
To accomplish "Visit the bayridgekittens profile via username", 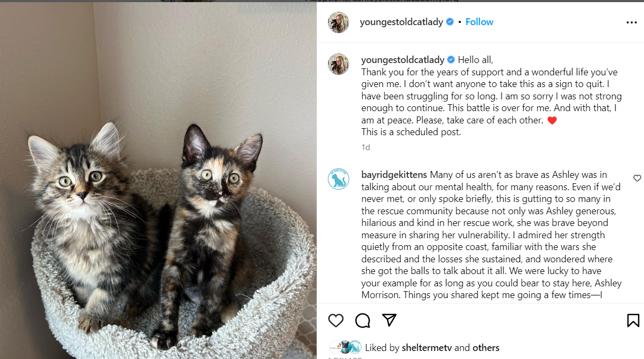I will [x=394, y=175].
